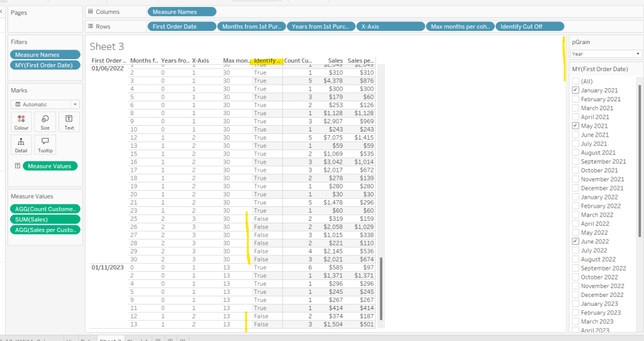Check the February 2021 filter option
This screenshot has width=644, height=341.
575,99
